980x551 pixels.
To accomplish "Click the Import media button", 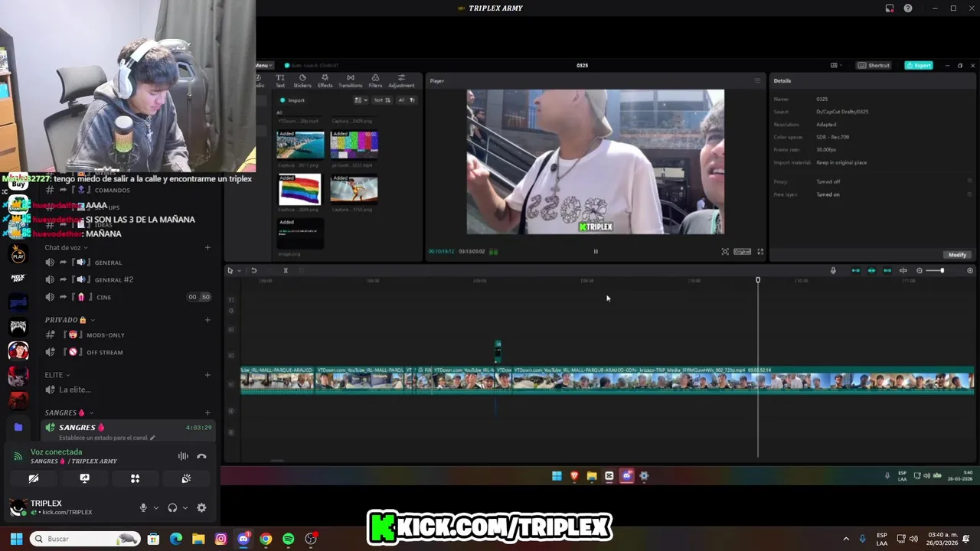I will [292, 100].
